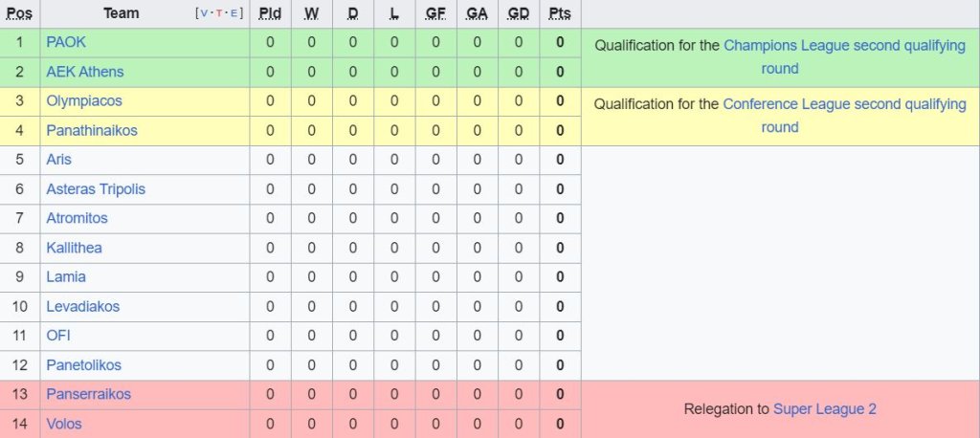980x438 pixels.
Task: Follow the Super League 2 link
Action: [x=824, y=409]
